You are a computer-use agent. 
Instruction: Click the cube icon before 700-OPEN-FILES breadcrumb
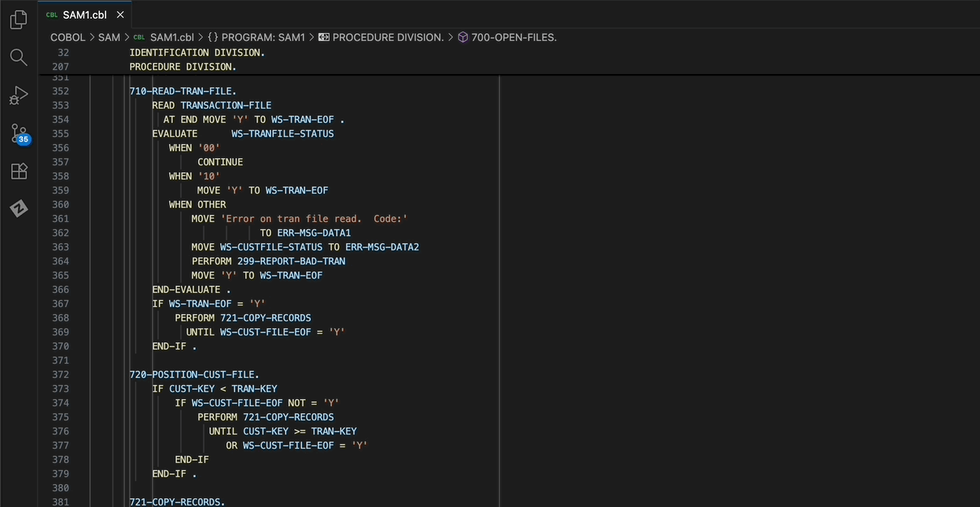[463, 37]
